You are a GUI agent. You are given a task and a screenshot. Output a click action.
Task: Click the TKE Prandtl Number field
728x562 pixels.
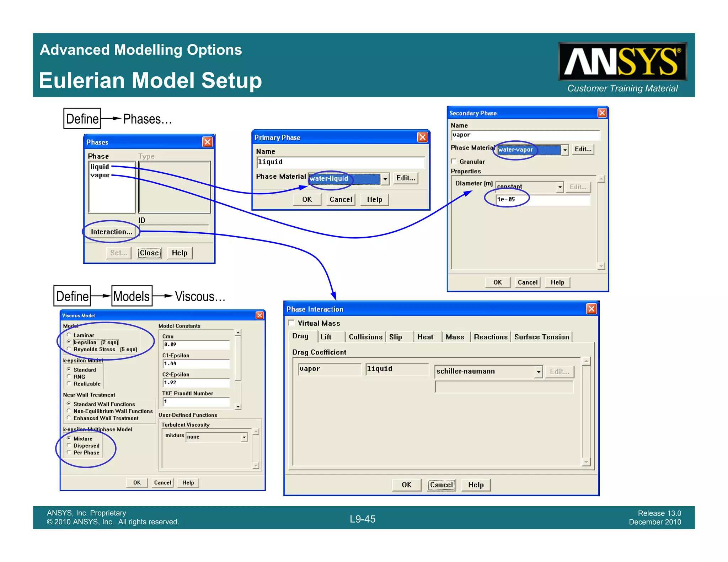pyautogui.click(x=196, y=402)
